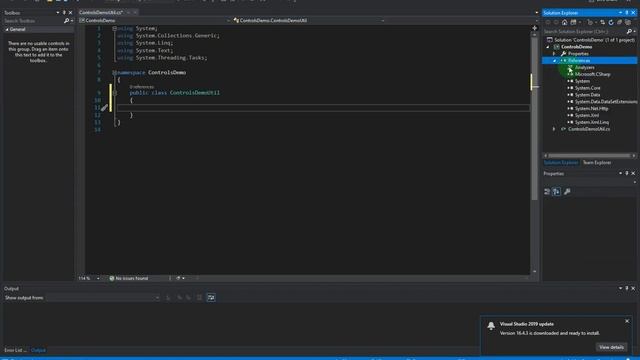Screen dimensions: 640x360
Task: Open the editor zoom level dropdown
Action: pos(98,278)
